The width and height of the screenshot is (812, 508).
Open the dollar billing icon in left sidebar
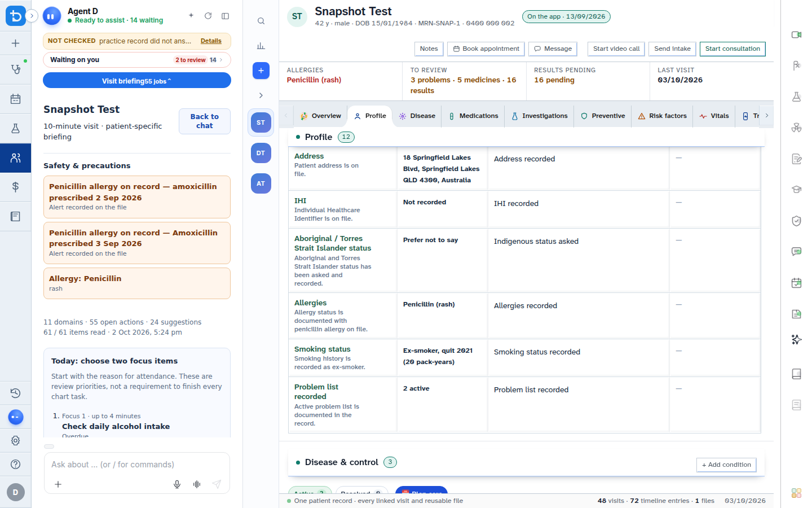16,187
